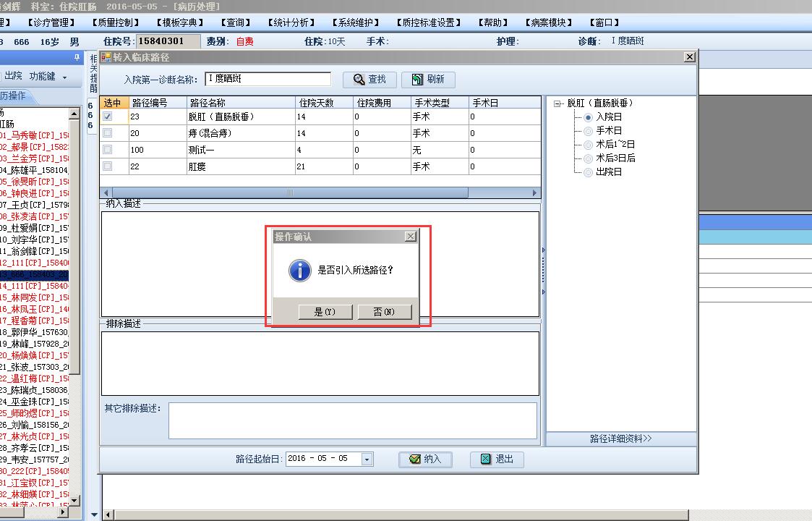Open the 质量控制 menu
Viewport: 812px width, 521px height.
116,23
